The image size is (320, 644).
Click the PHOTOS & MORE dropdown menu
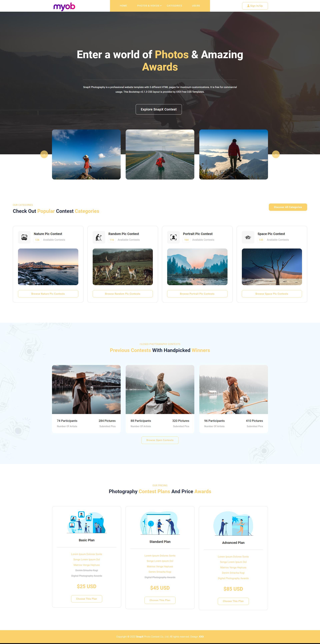click(149, 6)
